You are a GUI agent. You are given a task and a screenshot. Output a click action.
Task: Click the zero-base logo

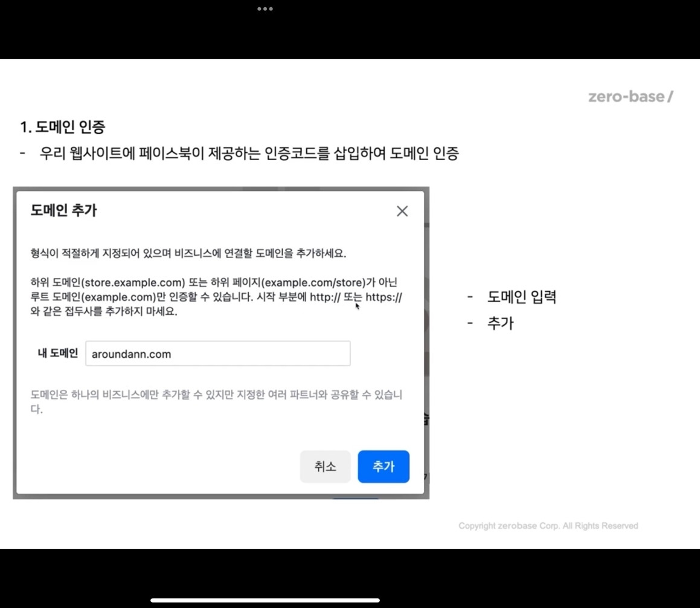coord(629,96)
